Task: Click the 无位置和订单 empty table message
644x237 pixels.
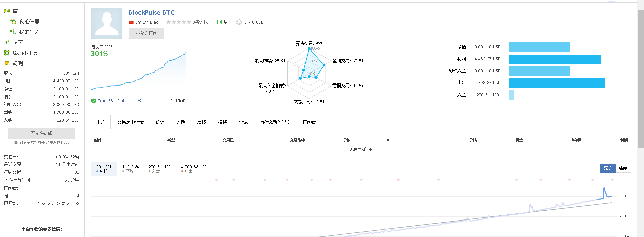Action: point(361,149)
